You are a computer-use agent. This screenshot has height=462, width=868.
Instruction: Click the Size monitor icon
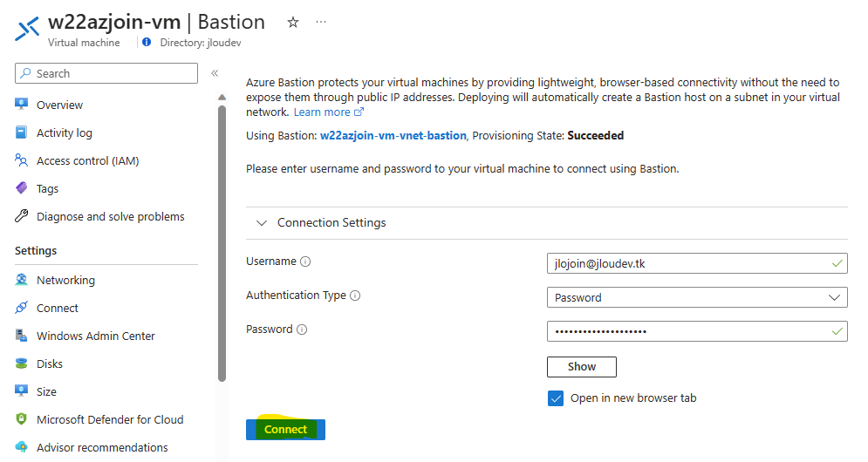(22, 391)
